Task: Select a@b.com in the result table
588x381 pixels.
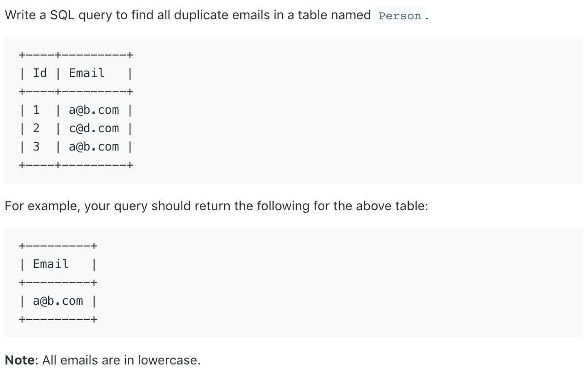Action: pyautogui.click(x=58, y=301)
